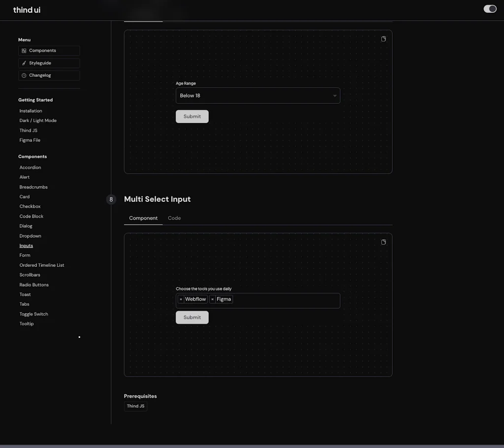
Task: Select the Component tab under Multi Select Input
Action: coord(143,218)
